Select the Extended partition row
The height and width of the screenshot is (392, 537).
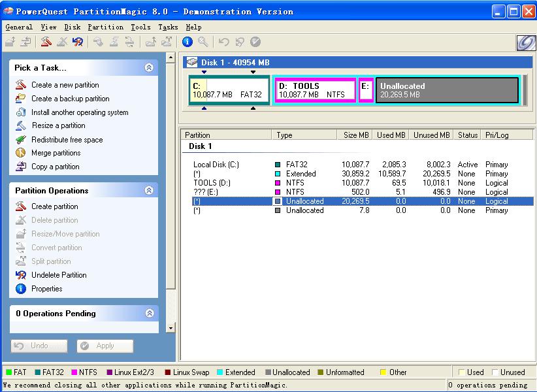(x=363, y=174)
